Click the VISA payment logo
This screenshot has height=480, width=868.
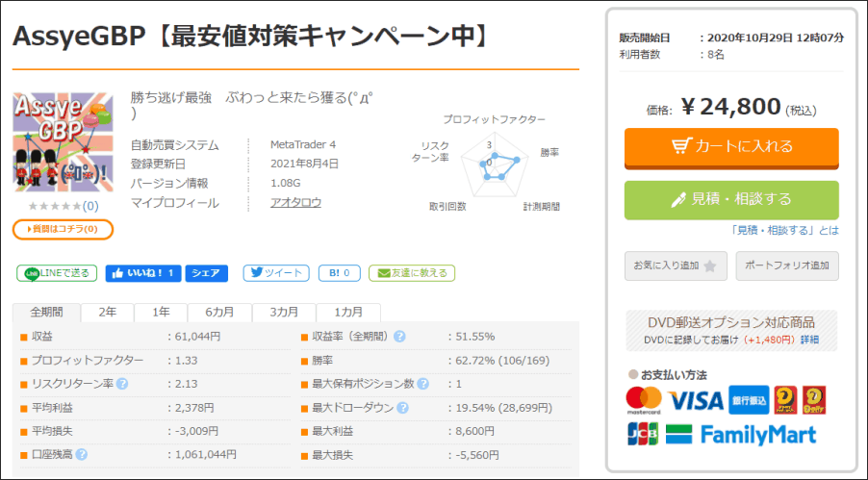point(696,401)
